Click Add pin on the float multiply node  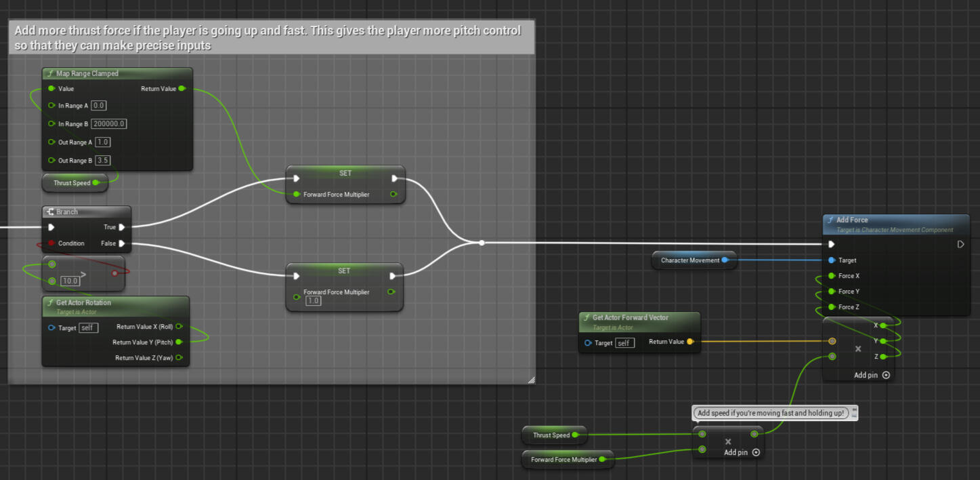tap(742, 452)
